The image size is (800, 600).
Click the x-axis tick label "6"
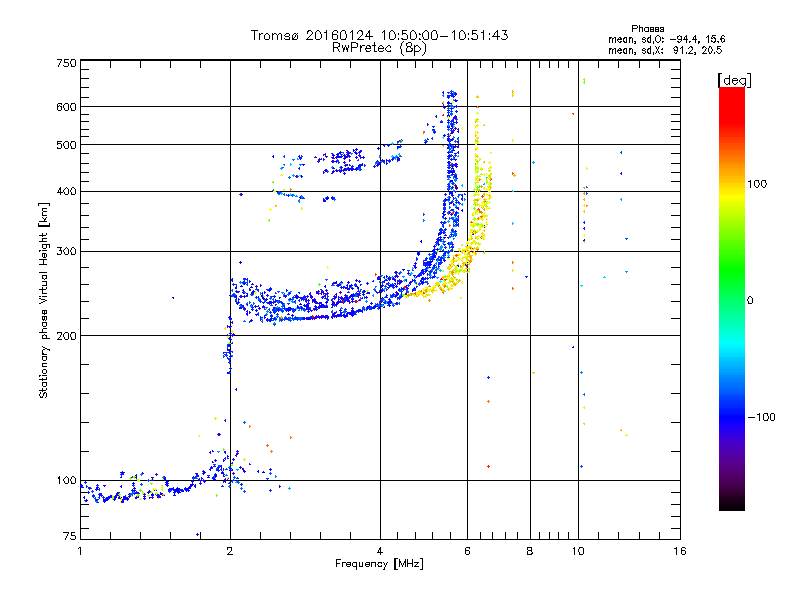pos(467,551)
